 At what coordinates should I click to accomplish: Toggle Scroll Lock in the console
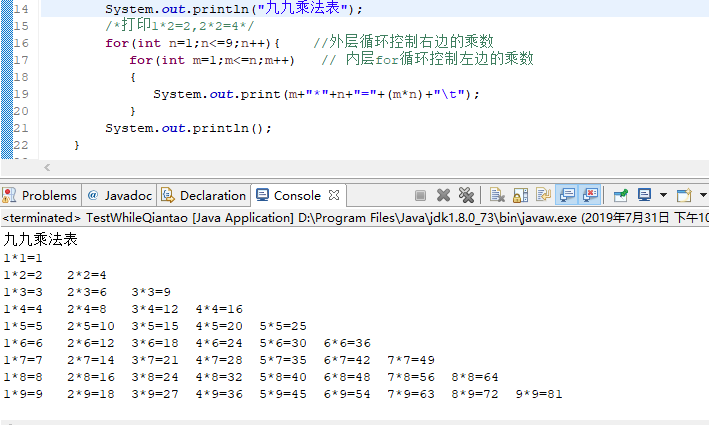(x=520, y=195)
